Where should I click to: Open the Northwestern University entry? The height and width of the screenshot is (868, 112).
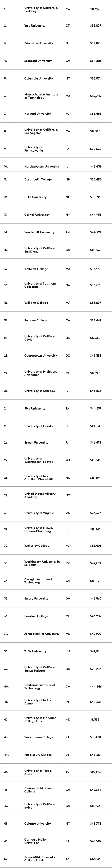tap(41, 166)
